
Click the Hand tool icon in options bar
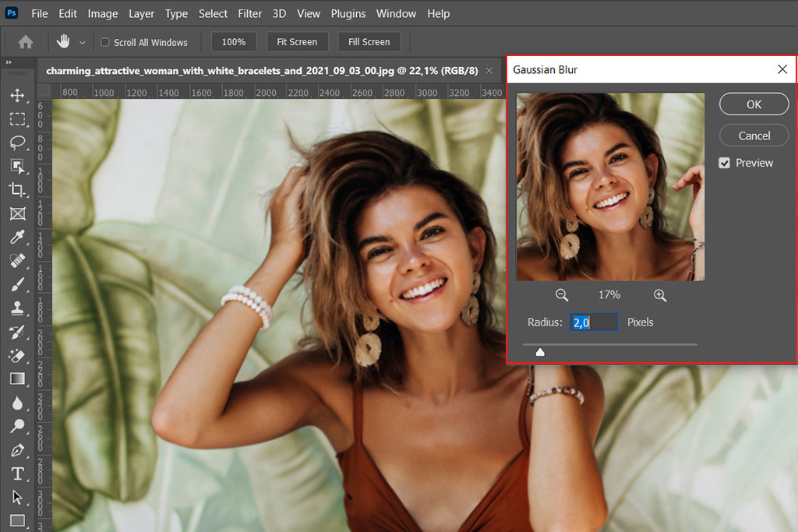pos(63,42)
